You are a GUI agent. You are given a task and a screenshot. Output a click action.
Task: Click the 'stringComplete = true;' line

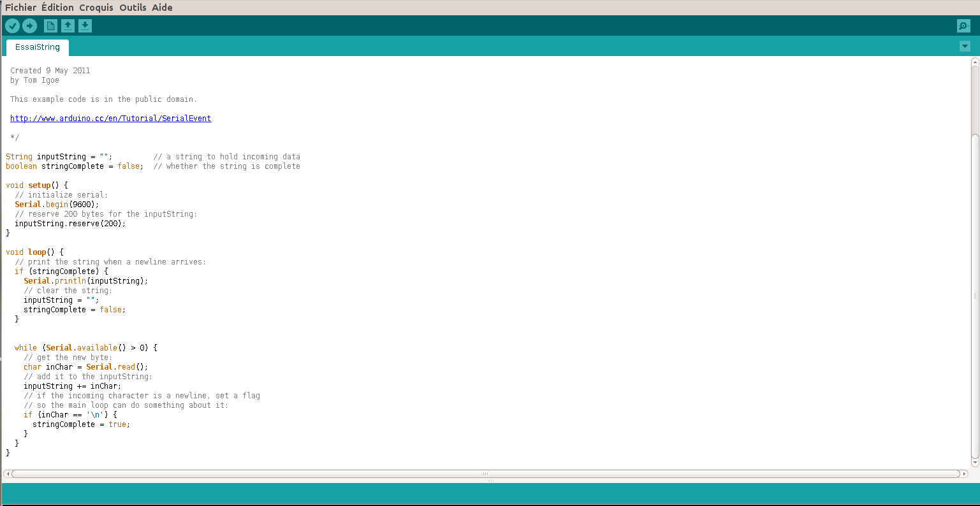(81, 424)
